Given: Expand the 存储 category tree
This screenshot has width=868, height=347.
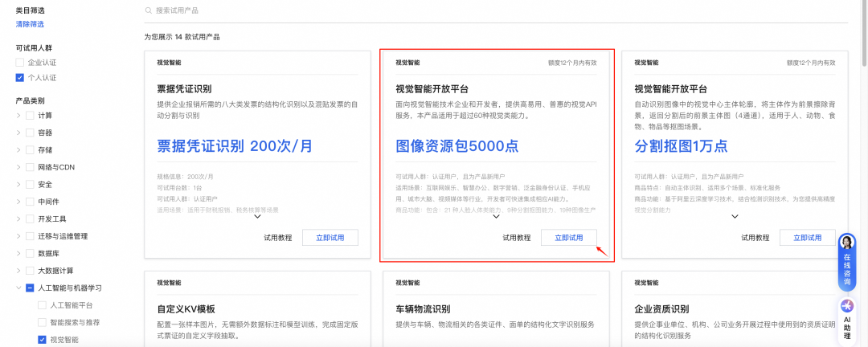Looking at the screenshot, I should pyautogui.click(x=18, y=150).
